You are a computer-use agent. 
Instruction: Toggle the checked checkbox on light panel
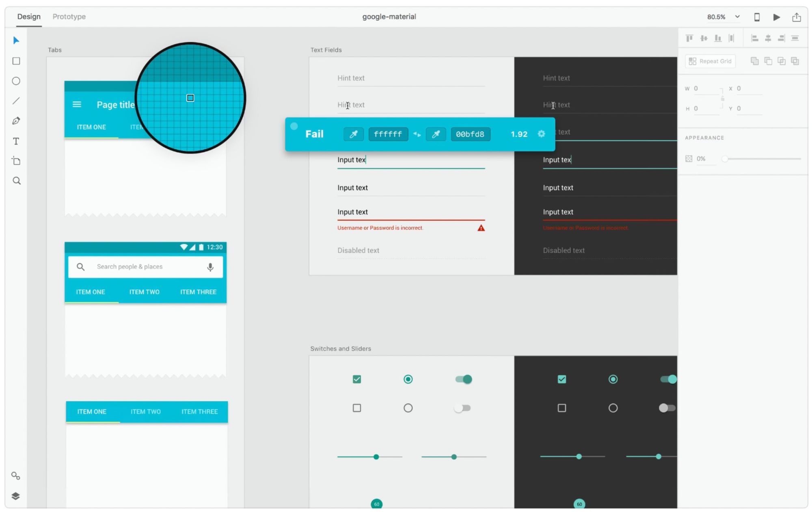tap(357, 379)
